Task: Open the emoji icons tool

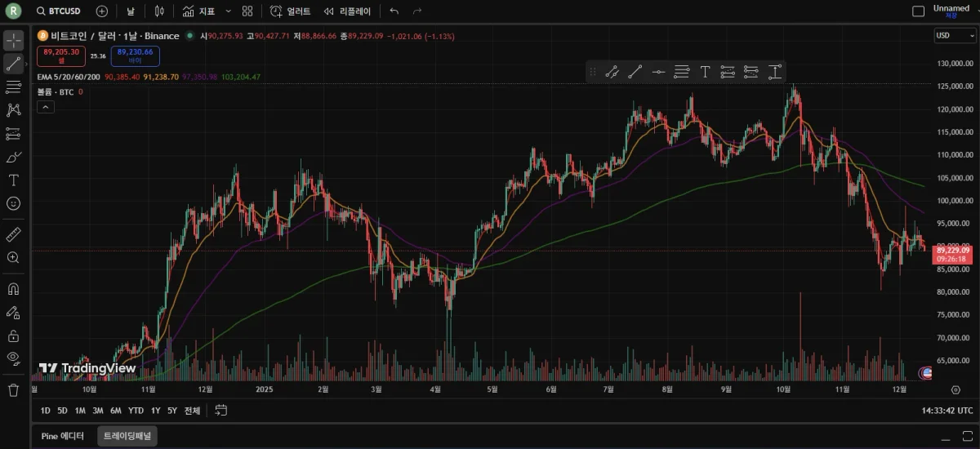Action: [14, 203]
